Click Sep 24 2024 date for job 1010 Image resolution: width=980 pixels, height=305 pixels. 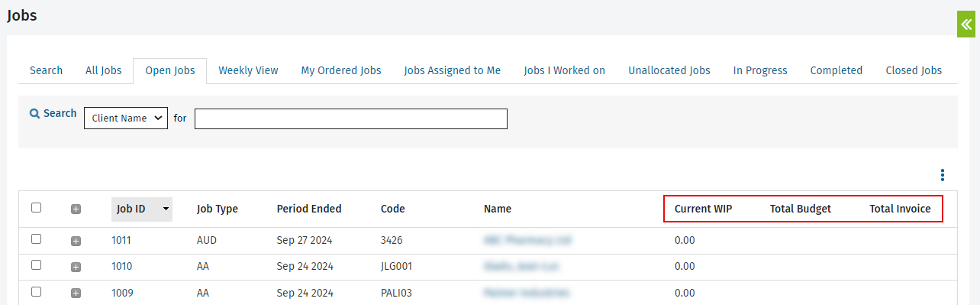pos(305,266)
